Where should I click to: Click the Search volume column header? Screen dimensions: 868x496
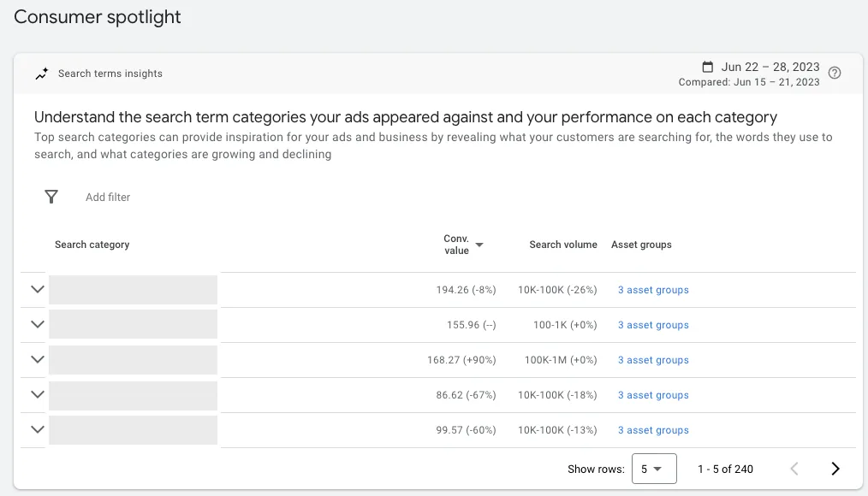click(563, 245)
